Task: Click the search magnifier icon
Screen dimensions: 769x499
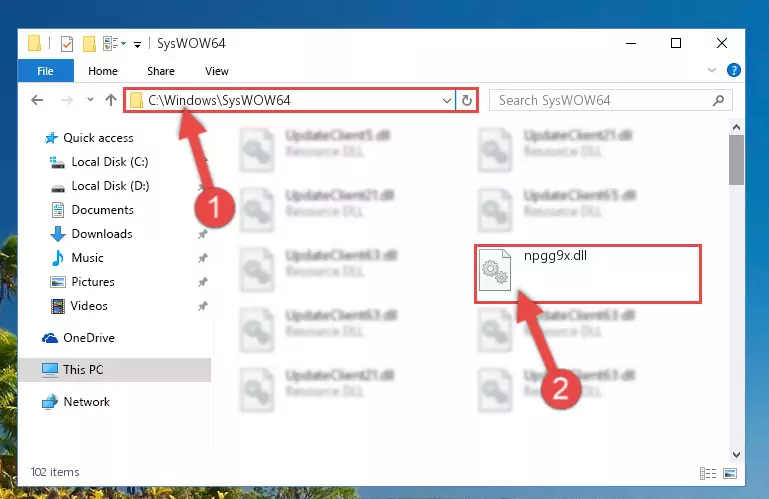Action: pos(718,101)
